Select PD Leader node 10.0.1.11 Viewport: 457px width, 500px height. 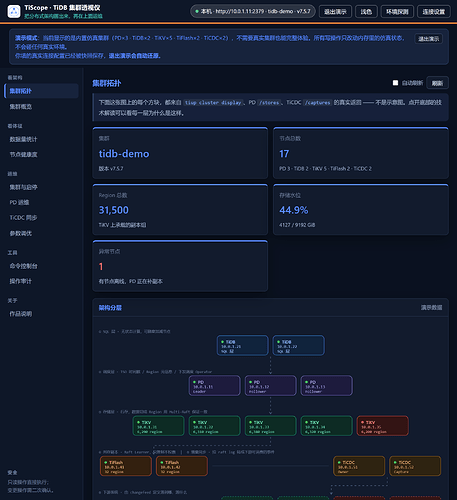pyautogui.click(x=215, y=386)
